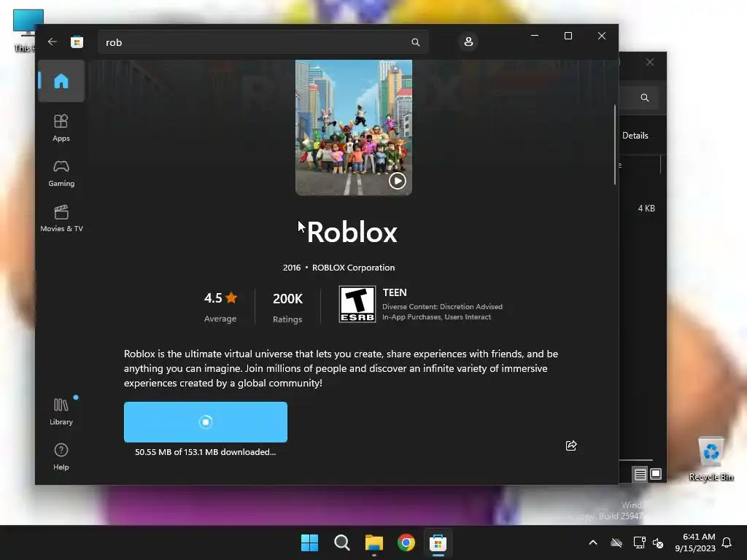Click the Store page vertical scrollbar
The height and width of the screenshot is (560, 747).
(615, 144)
